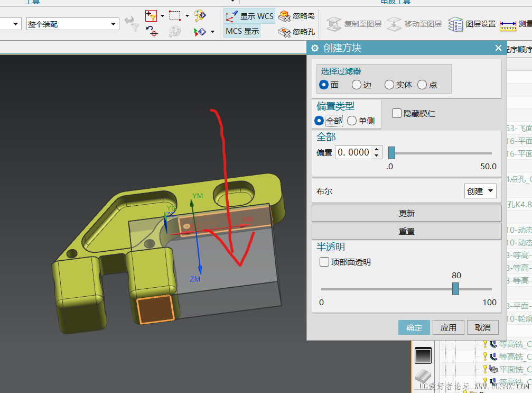The width and height of the screenshot is (532, 393).
Task: Click the transparency slider handle at 80
Action: pos(455,289)
